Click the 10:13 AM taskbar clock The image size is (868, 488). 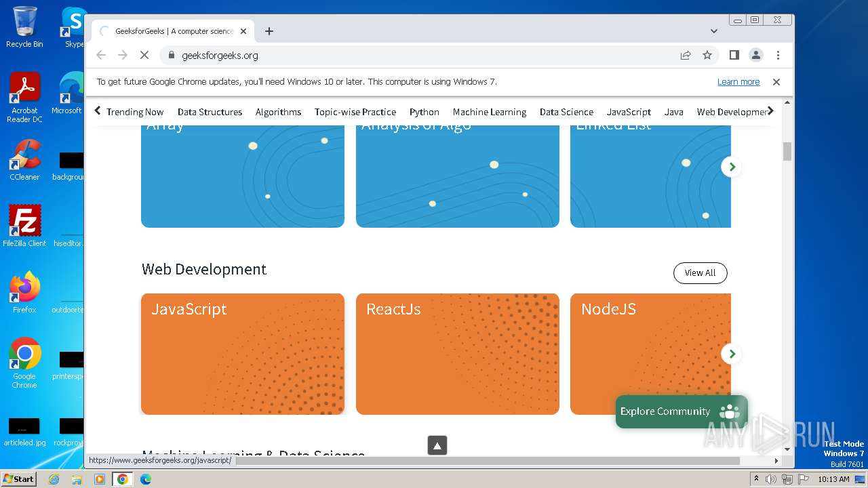coord(833,479)
